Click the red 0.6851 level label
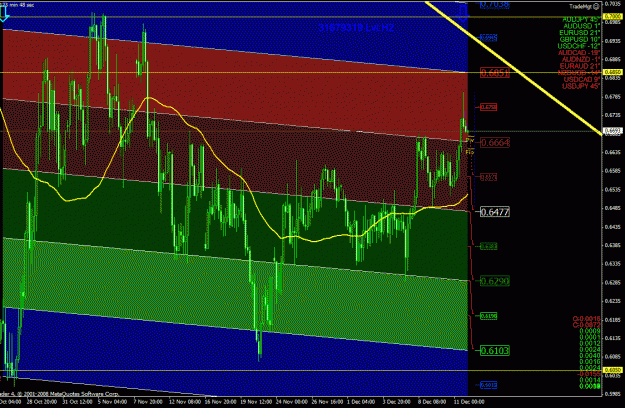The image size is (625, 408). (494, 73)
